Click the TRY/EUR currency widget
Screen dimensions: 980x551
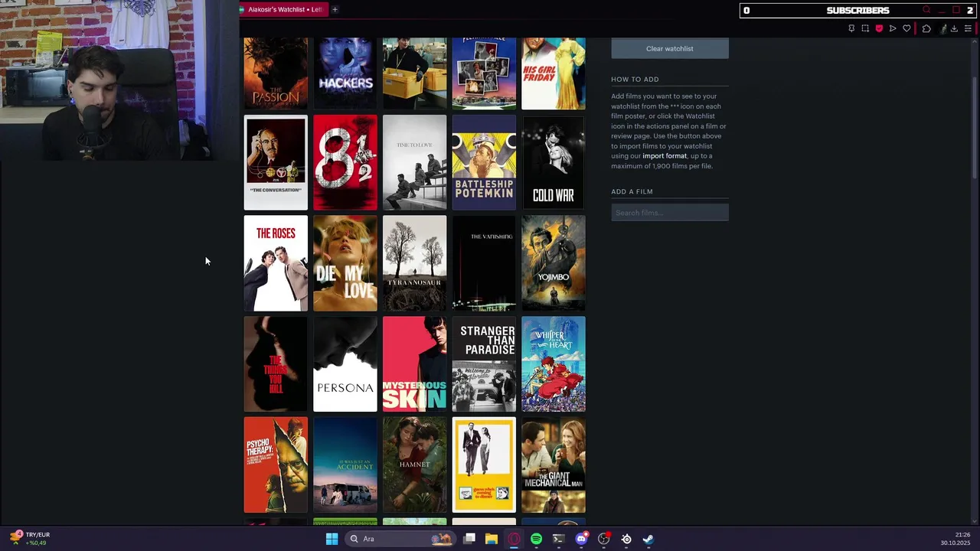pos(31,539)
